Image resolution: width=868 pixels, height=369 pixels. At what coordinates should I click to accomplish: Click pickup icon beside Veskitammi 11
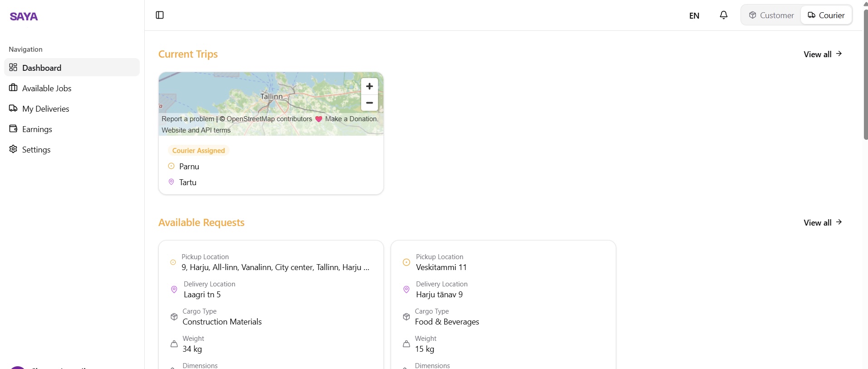pos(406,262)
